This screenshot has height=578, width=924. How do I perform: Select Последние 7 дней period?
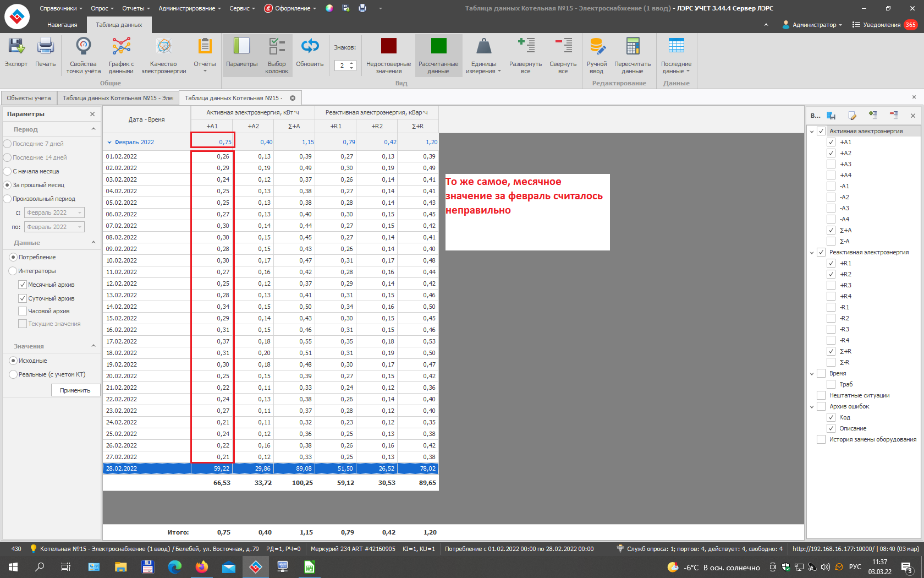(8, 144)
